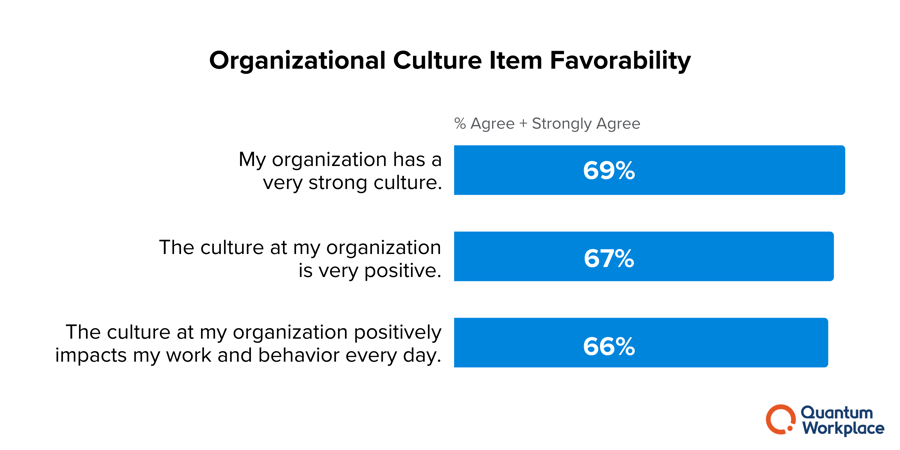
Task: Click 'My organization has a' label line
Action: pos(340,160)
